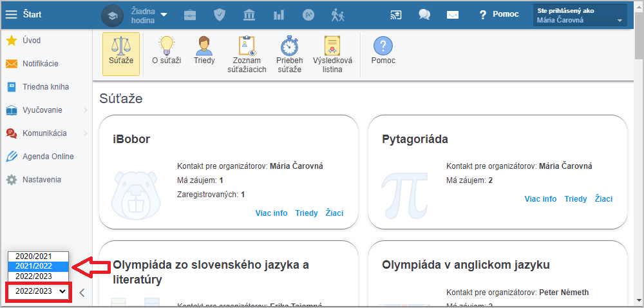This screenshot has height=308, width=644.
Task: Open Zoznam súťažiacich icon
Action: 247,55
